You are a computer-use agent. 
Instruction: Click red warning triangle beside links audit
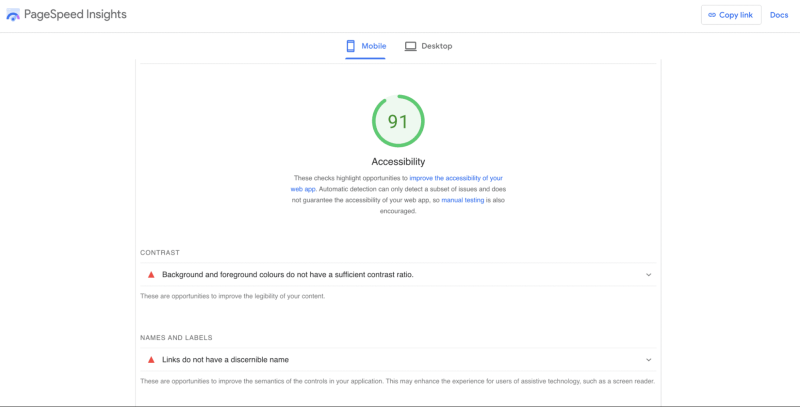click(x=151, y=360)
